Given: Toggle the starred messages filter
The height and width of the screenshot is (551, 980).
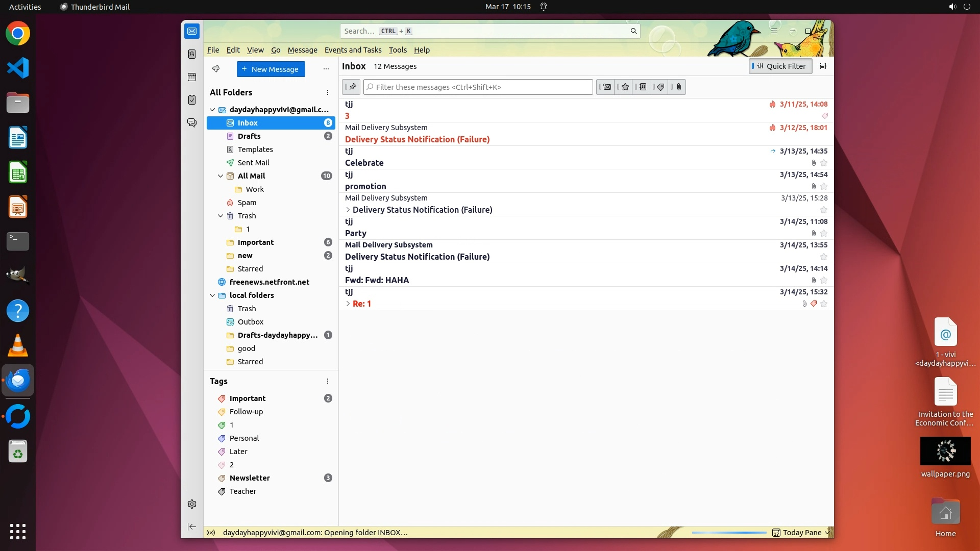Looking at the screenshot, I should [x=624, y=87].
